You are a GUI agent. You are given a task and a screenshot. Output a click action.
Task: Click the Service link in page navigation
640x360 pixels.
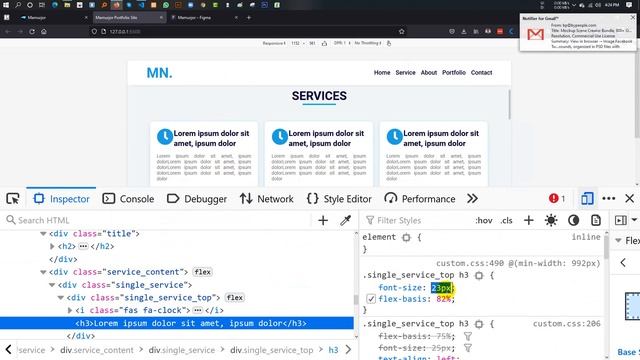click(405, 73)
